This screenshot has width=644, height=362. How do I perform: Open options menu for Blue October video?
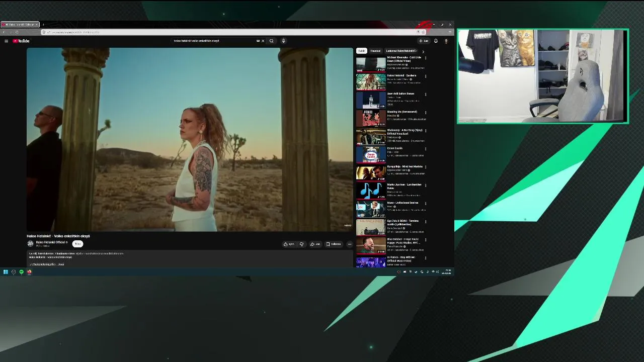tap(426, 240)
